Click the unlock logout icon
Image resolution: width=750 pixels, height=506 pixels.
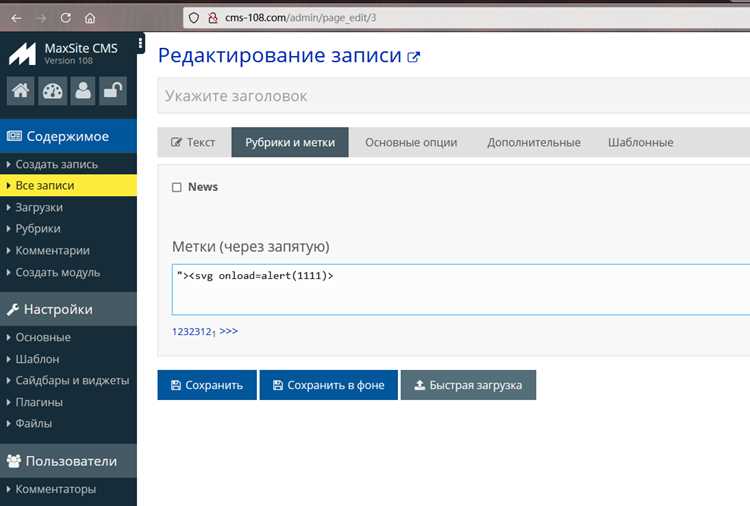[x=113, y=90]
